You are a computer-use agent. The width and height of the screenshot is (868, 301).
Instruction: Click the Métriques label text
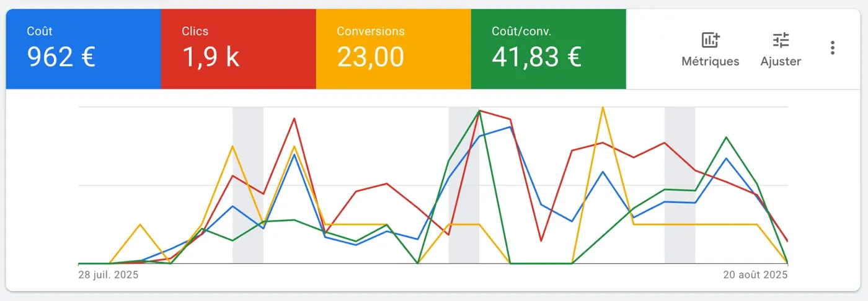(x=711, y=61)
